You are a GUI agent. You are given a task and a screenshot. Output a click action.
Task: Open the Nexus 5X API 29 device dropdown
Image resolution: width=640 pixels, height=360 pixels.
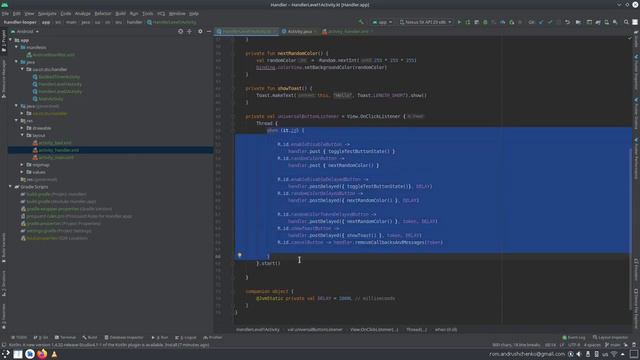coord(425,22)
